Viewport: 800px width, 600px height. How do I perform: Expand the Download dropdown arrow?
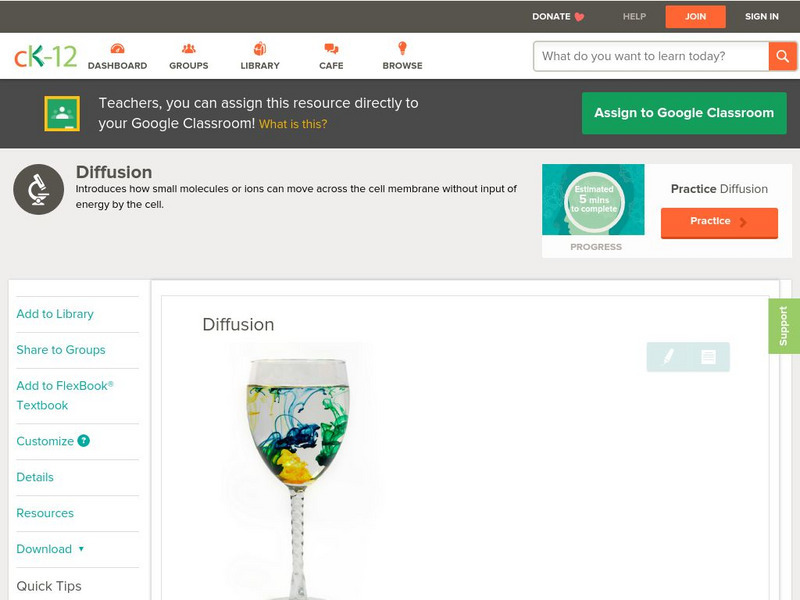(x=81, y=549)
